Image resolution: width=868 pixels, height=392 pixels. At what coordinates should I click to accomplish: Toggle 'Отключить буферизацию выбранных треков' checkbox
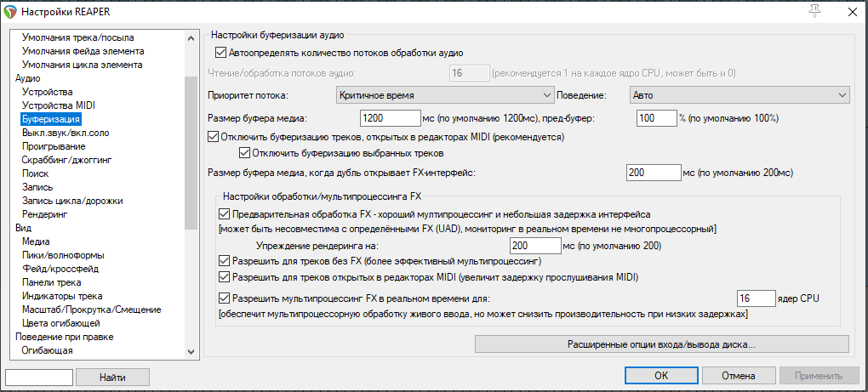click(x=246, y=153)
